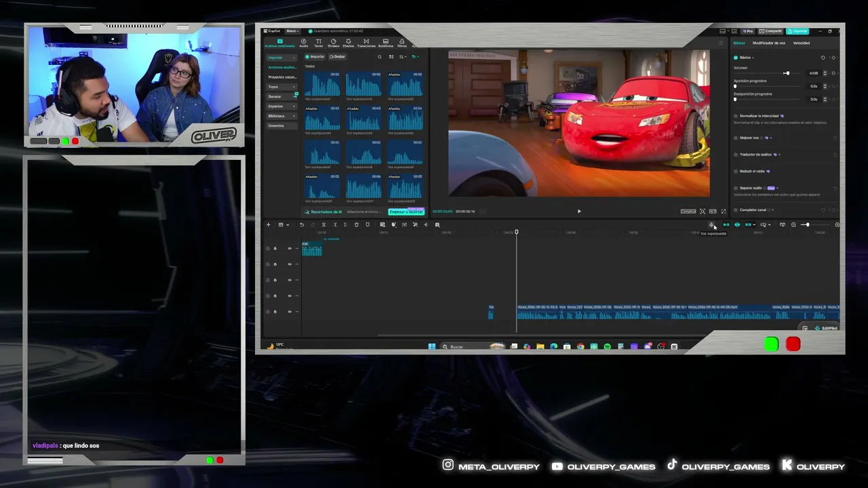868x488 pixels.
Task: Expand the Tuyos section in sidebar
Action: (281, 87)
